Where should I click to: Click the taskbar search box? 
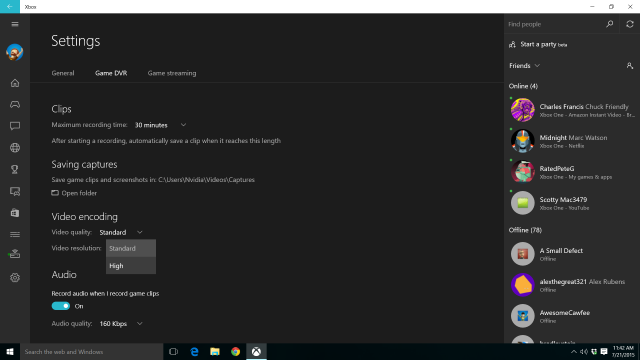pyautogui.click(x=91, y=351)
